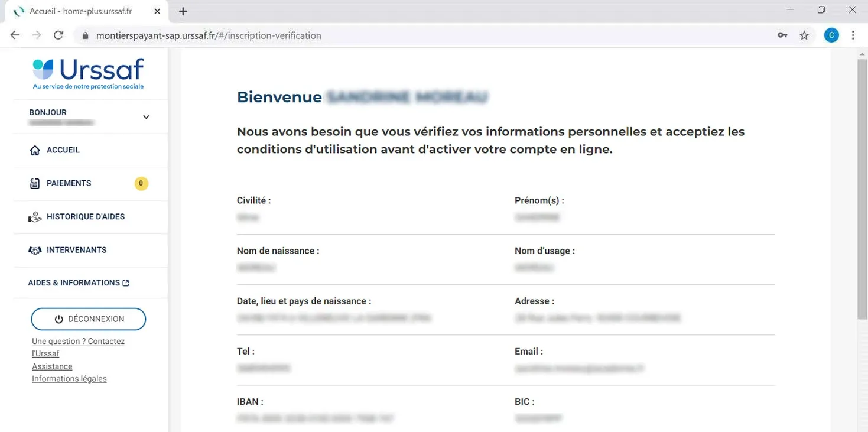Click the Paiements document icon
The height and width of the screenshot is (432, 868).
(35, 184)
